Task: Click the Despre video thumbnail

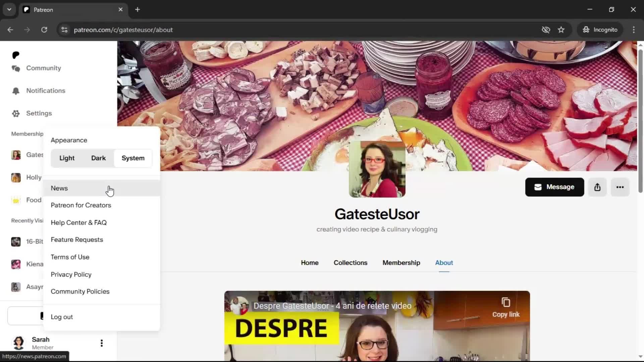Action: [x=377, y=326]
